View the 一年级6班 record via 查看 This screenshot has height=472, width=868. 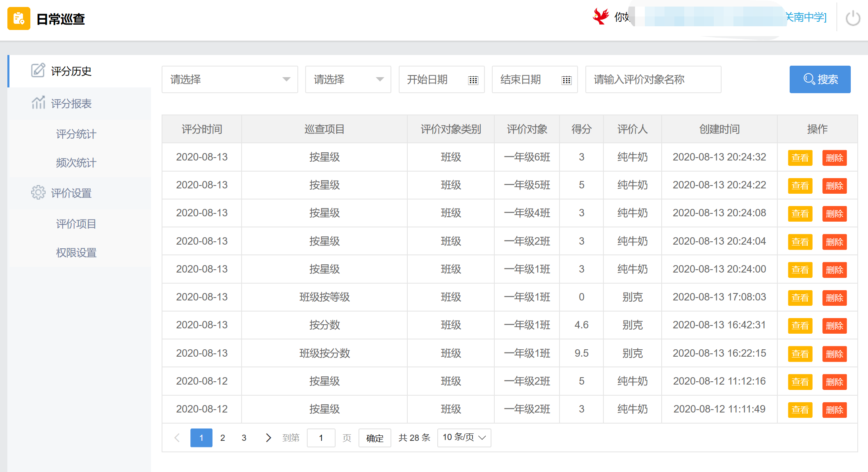click(x=800, y=158)
